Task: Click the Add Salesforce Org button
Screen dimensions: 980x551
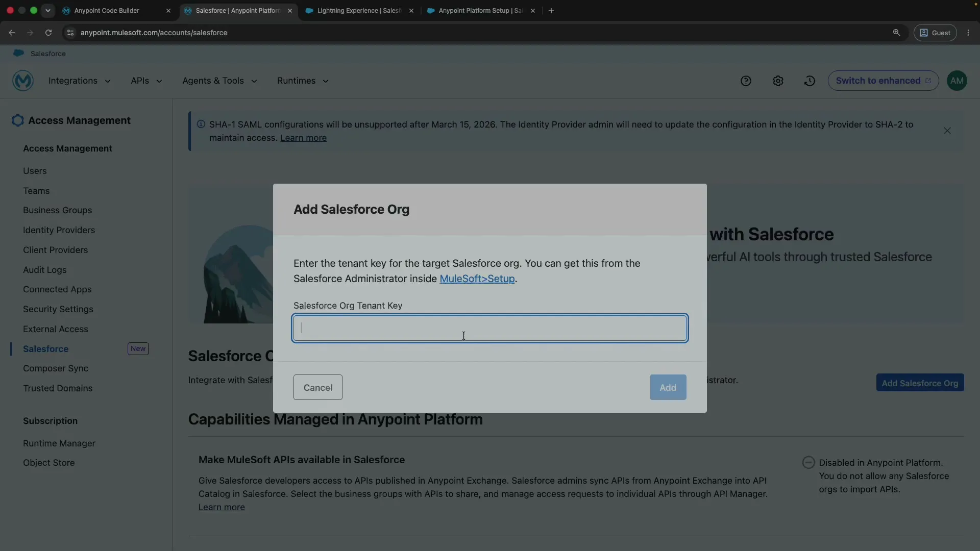Action: (x=920, y=383)
